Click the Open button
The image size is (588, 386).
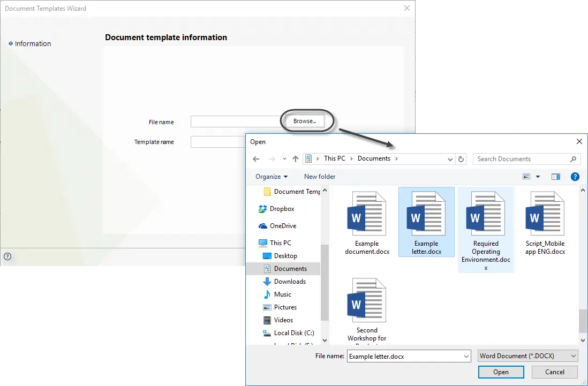501,372
